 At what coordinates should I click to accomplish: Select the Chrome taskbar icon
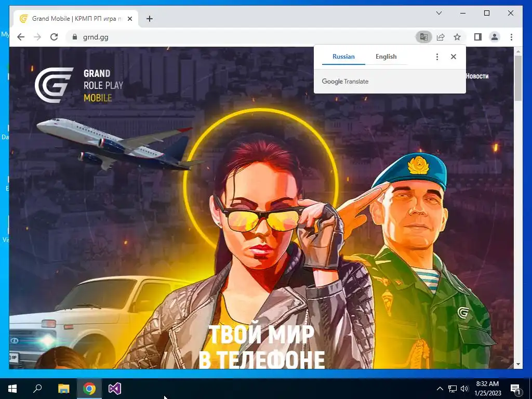(89, 389)
